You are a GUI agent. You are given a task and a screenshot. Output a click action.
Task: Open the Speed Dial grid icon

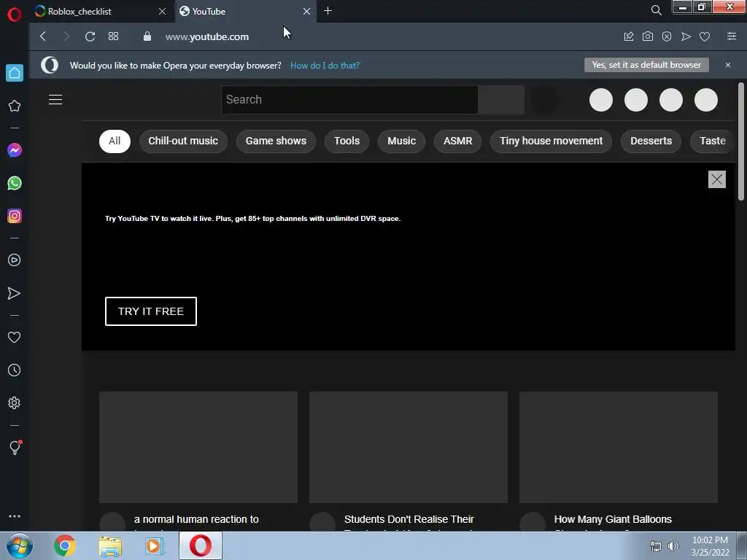pyautogui.click(x=113, y=36)
